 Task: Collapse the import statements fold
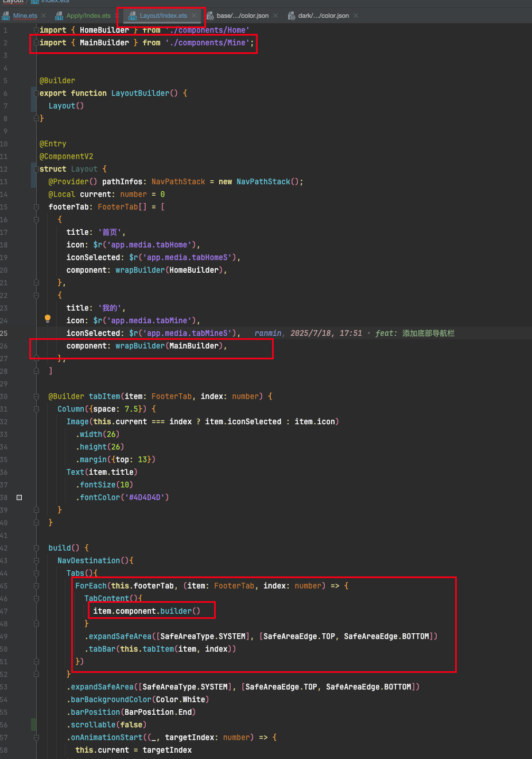tap(36, 30)
